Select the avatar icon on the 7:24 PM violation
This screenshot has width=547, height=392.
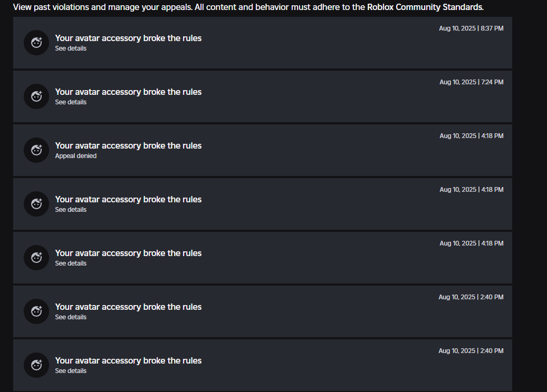pos(36,96)
